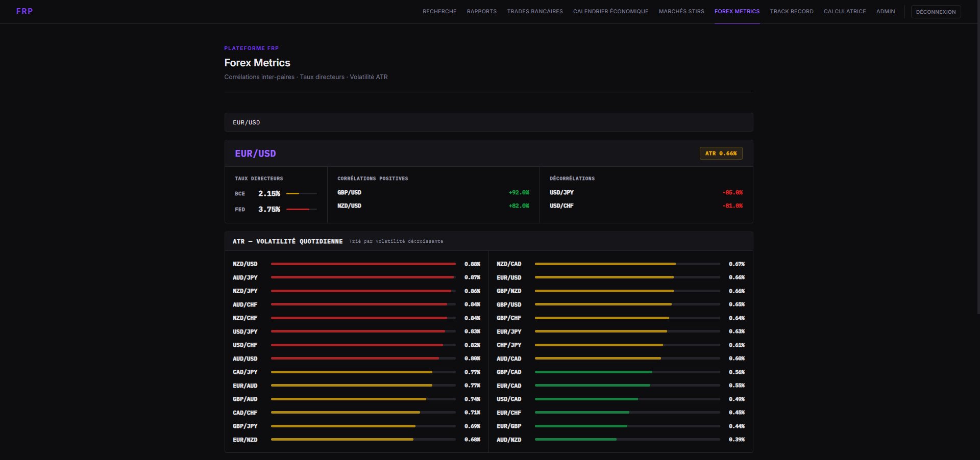Click the EUR/GBP volatility row
The height and width of the screenshot is (460, 980).
tap(620, 426)
